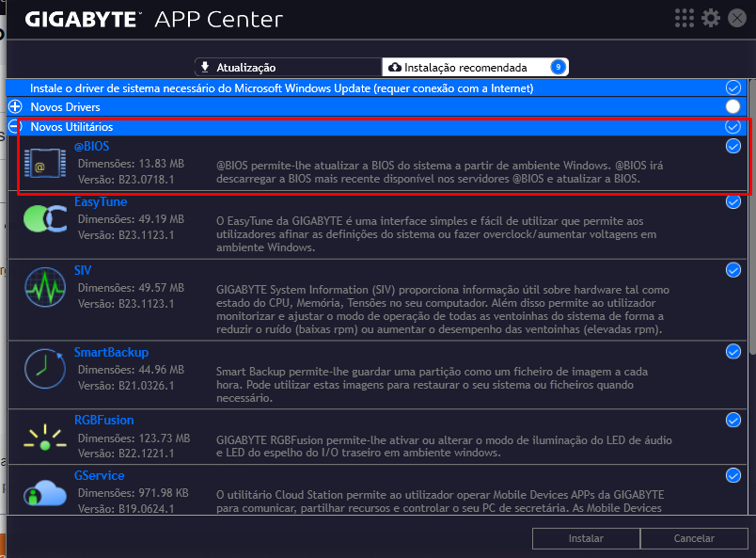Image resolution: width=756 pixels, height=558 pixels.
Task: Click the cloud icon on Instalação recomendada
Action: (x=395, y=67)
